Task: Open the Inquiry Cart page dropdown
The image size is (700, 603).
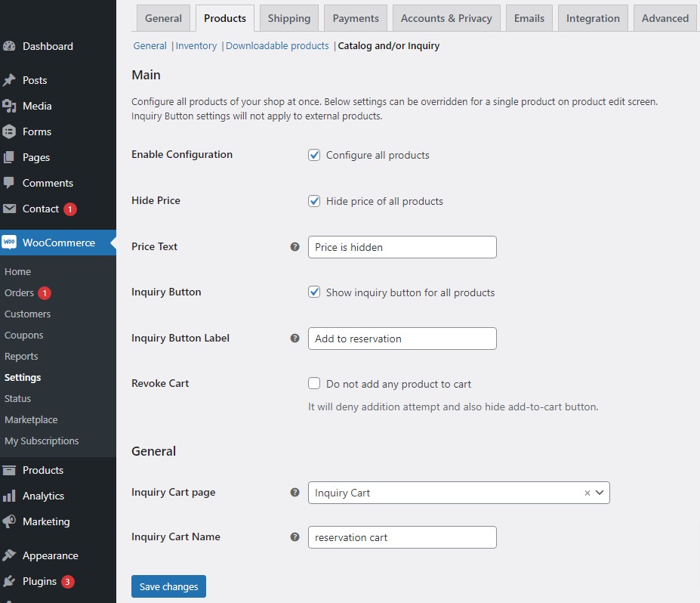Action: coord(600,493)
